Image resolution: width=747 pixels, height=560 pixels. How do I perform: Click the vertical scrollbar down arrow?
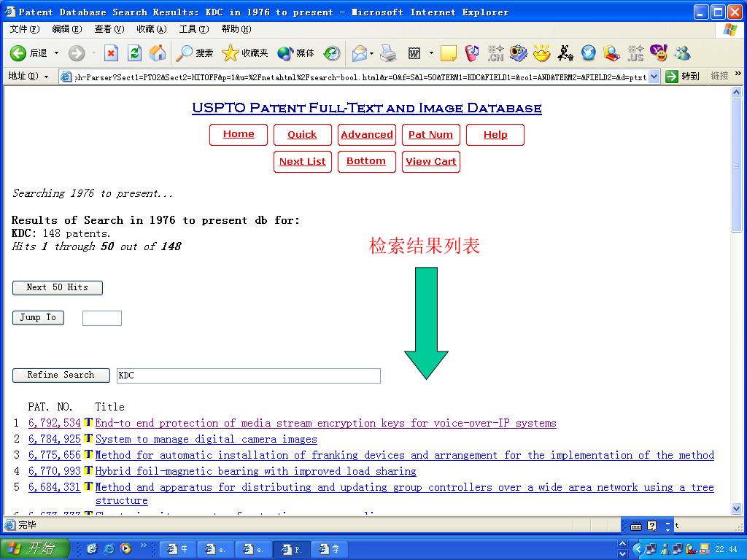[x=737, y=509]
